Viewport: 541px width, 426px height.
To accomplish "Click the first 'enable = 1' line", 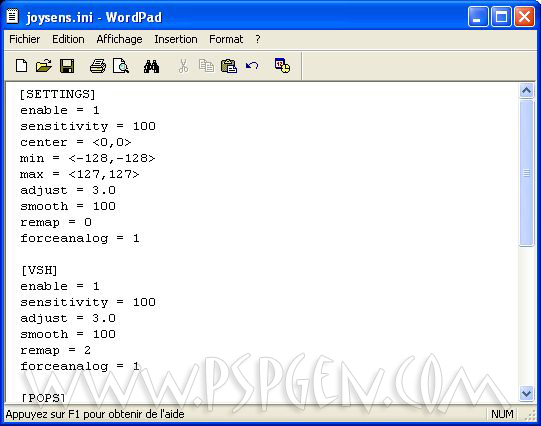I will (60, 110).
